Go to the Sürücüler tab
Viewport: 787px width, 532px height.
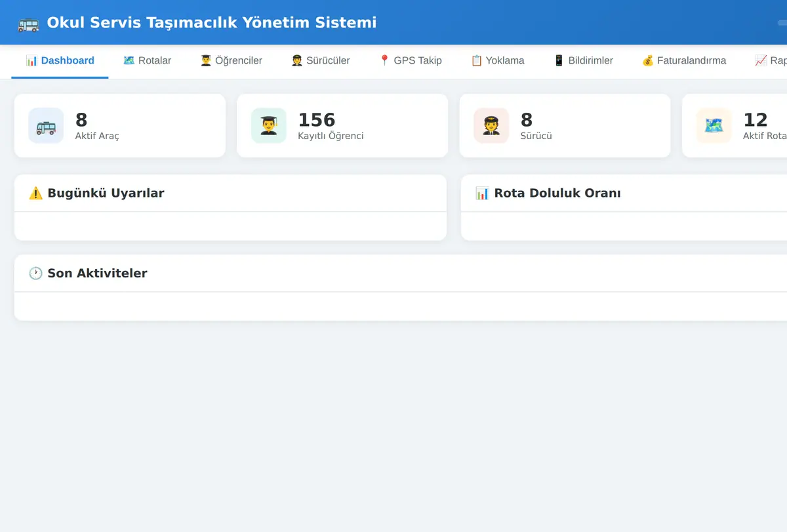[x=320, y=60]
